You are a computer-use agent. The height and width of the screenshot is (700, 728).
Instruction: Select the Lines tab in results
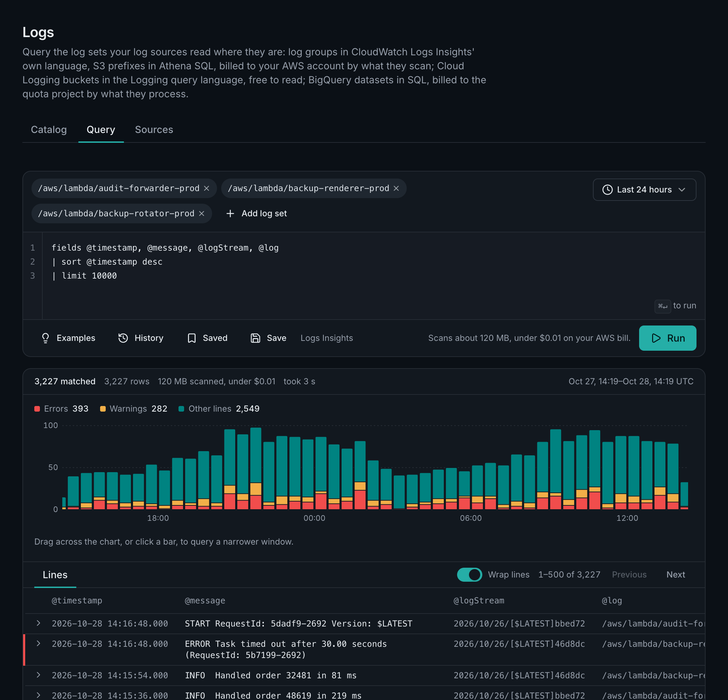[x=55, y=574]
